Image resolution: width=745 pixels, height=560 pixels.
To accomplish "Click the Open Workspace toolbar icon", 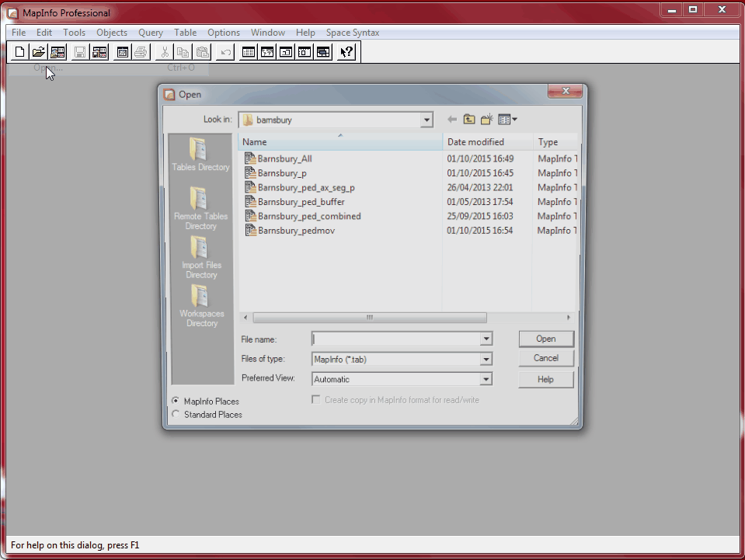I will pyautogui.click(x=57, y=52).
